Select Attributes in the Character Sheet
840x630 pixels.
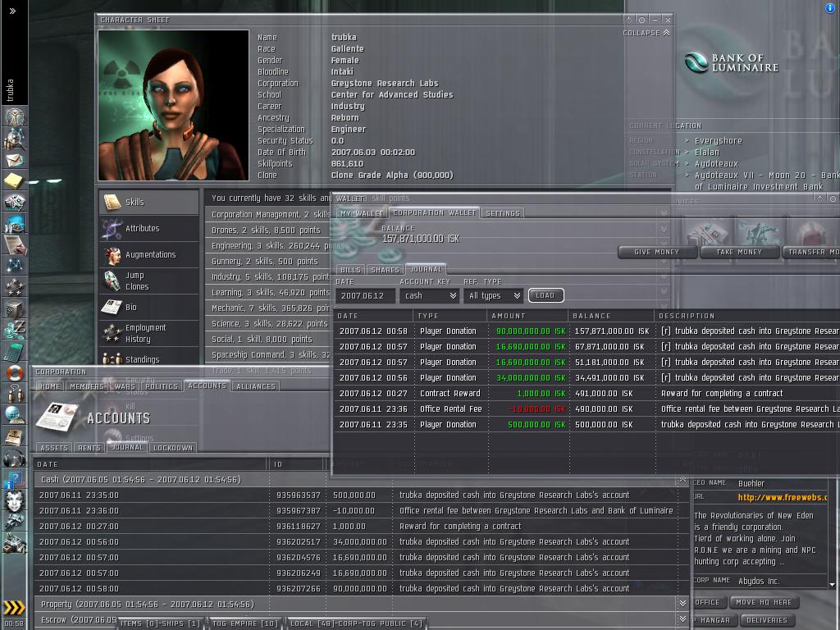(148, 228)
